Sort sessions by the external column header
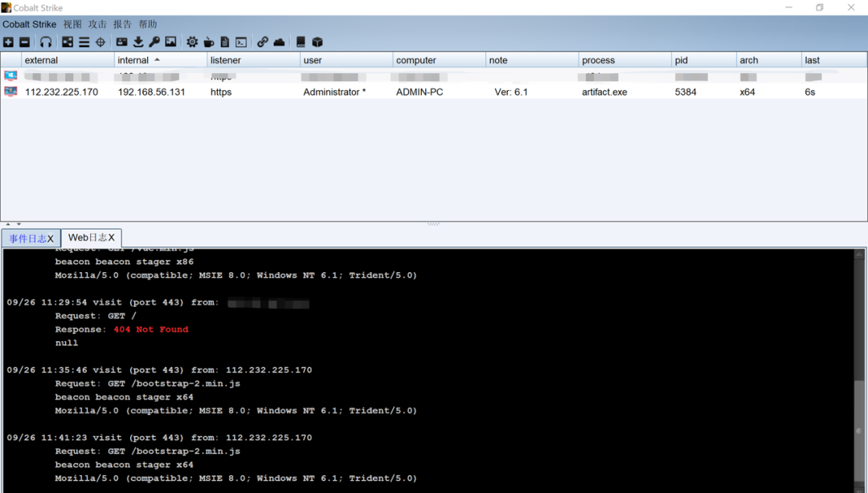This screenshot has height=493, width=868. (68, 60)
